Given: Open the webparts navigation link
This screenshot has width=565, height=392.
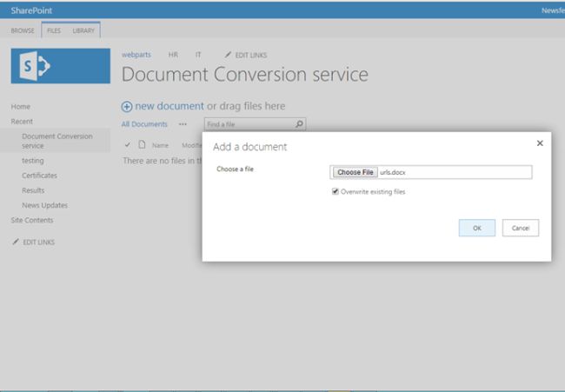Looking at the screenshot, I should coord(136,55).
